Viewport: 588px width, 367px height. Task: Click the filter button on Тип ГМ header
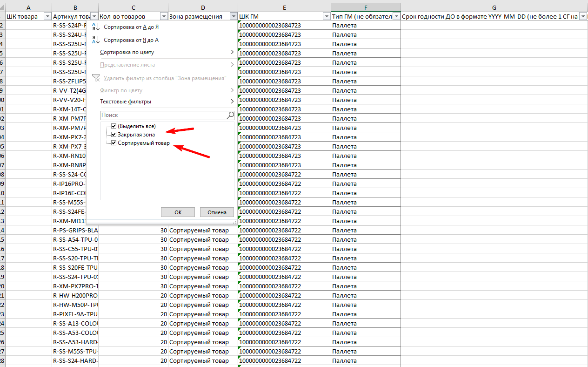(x=396, y=16)
